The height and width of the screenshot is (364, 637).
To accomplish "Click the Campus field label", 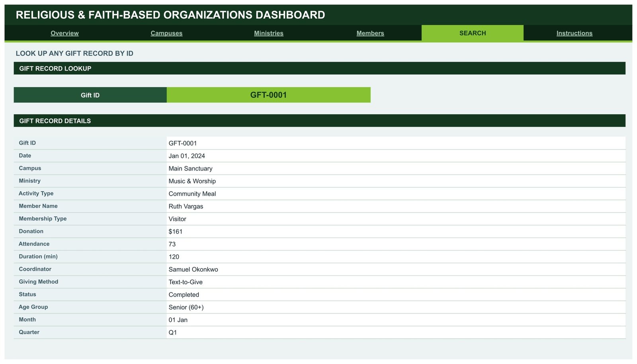I will tap(30, 168).
